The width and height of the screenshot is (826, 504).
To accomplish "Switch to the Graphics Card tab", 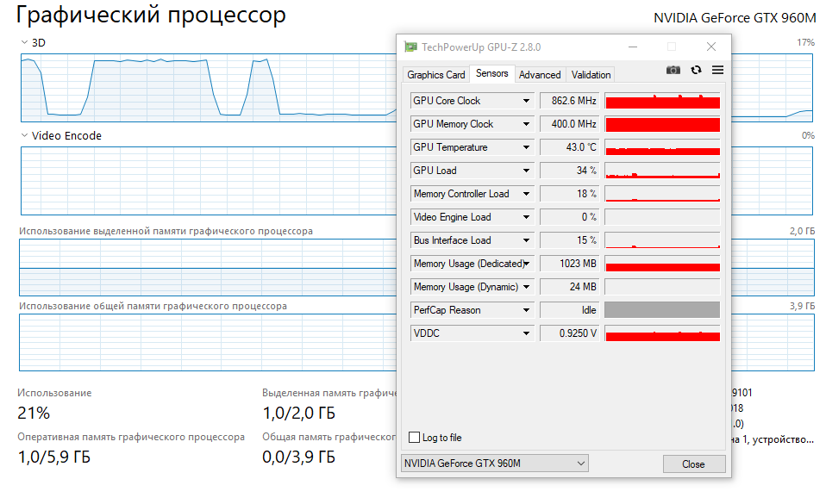I will pos(435,75).
